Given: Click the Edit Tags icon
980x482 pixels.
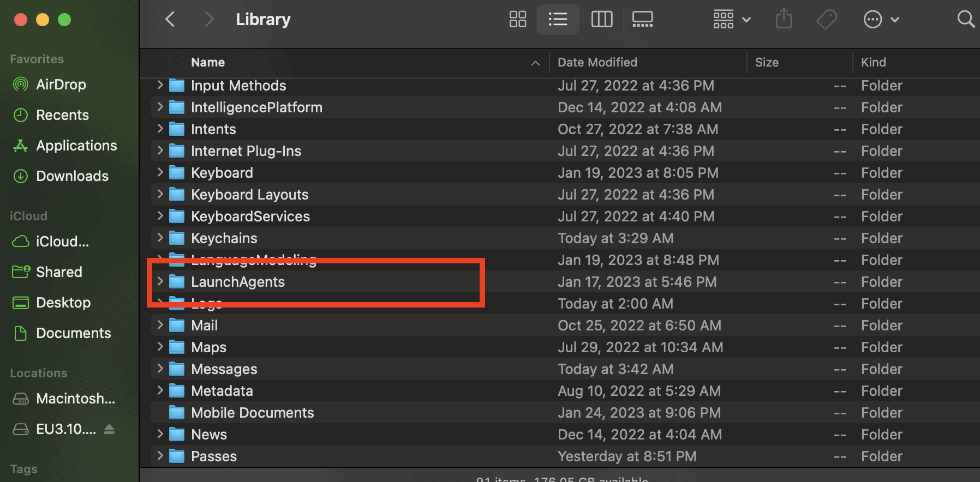Looking at the screenshot, I should click(826, 20).
